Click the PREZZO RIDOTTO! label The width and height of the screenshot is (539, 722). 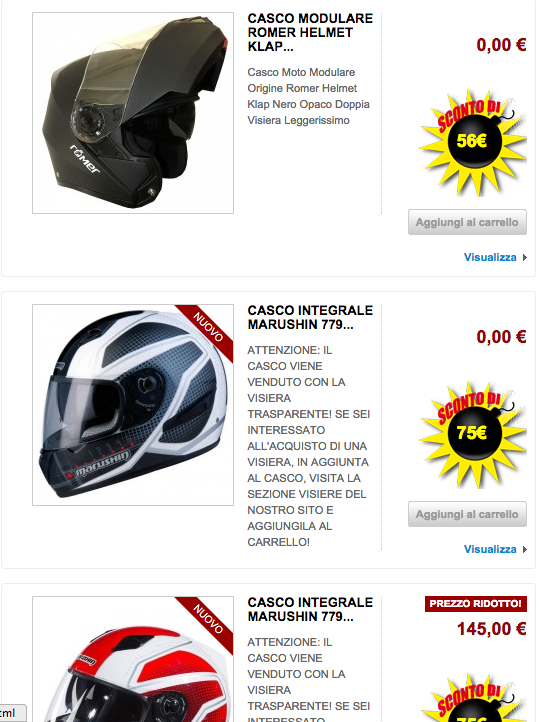(475, 604)
